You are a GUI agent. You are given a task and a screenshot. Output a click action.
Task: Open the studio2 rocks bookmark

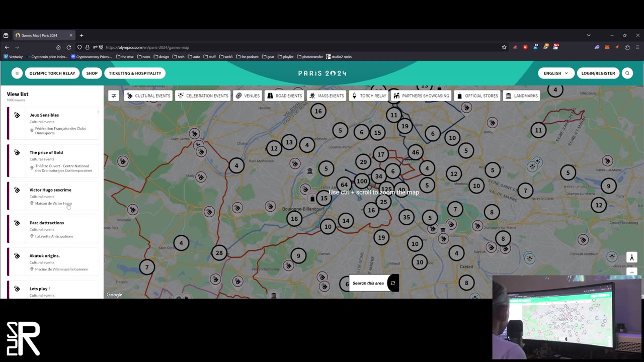pos(339,57)
